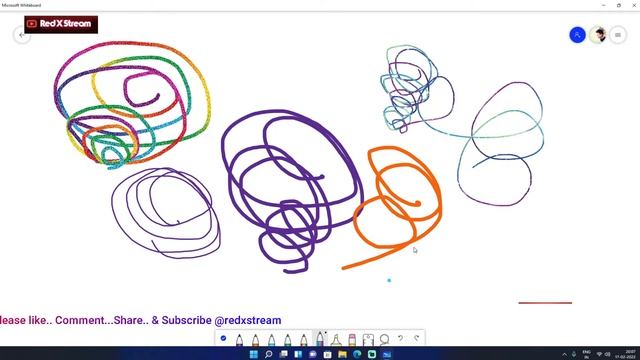Select the yellow highlighter tool
Image resolution: width=640 pixels, height=360 pixels.
pos(336,340)
